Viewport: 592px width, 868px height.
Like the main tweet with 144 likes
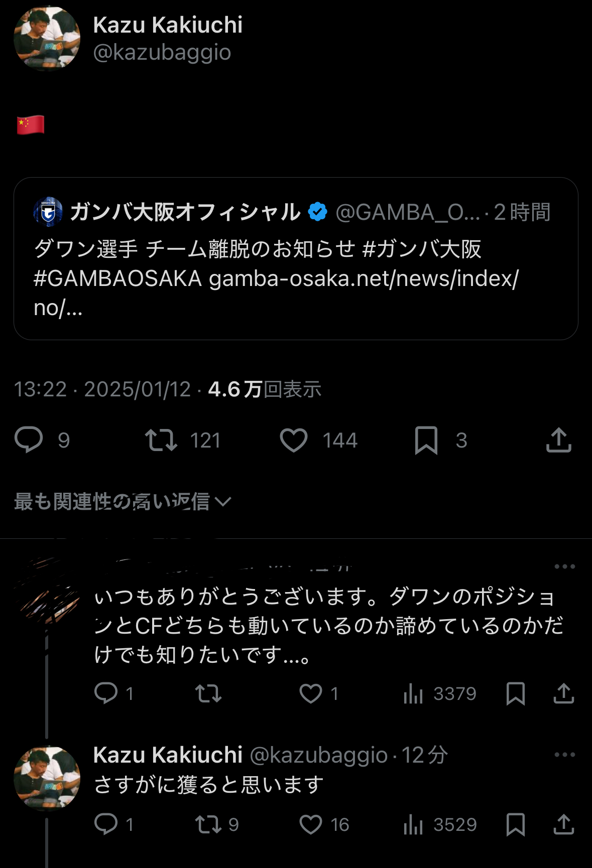click(x=294, y=440)
